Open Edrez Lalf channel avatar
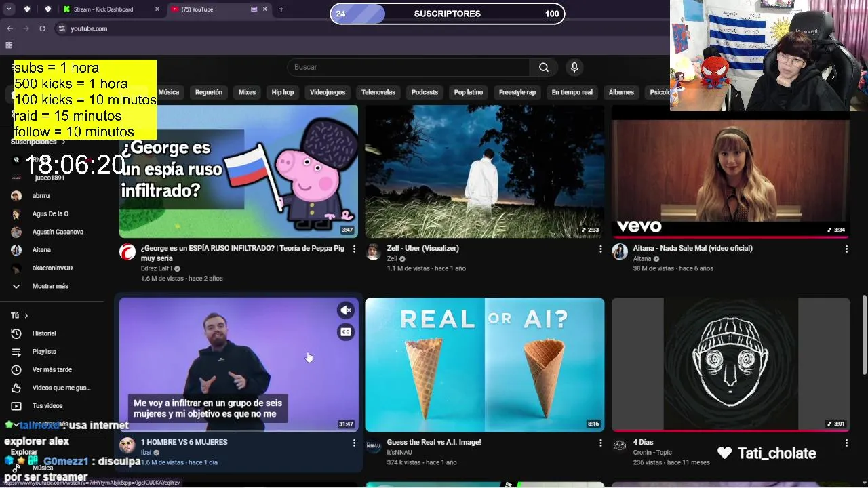 pyautogui.click(x=127, y=253)
